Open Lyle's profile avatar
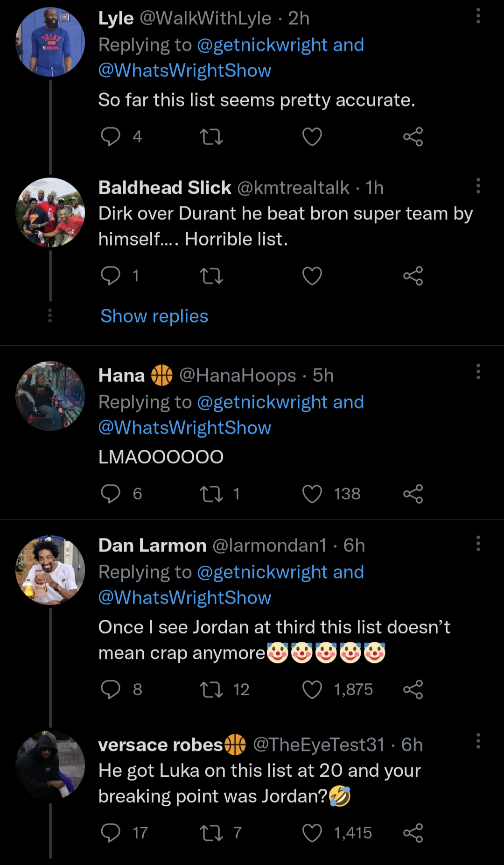This screenshot has width=504, height=865. 50,42
